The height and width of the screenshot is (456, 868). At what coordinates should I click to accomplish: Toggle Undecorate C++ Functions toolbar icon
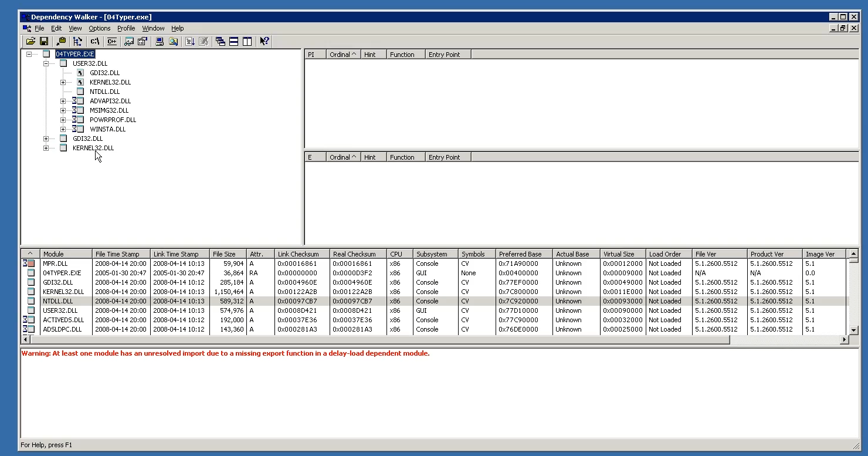click(x=111, y=41)
